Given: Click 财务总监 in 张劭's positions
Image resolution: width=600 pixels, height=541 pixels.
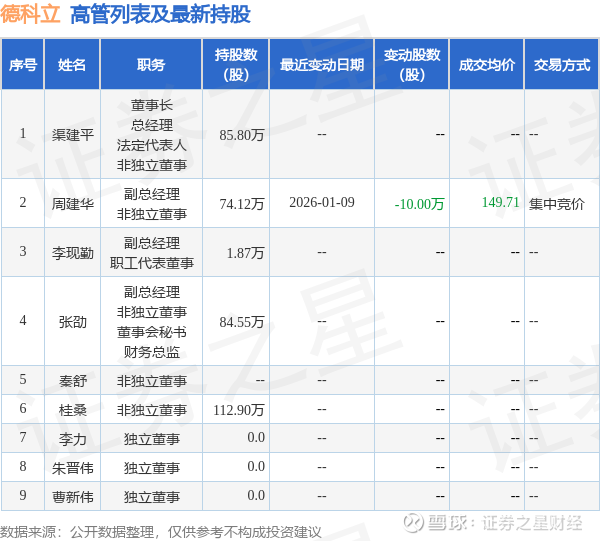Looking at the screenshot, I should coord(152,352).
